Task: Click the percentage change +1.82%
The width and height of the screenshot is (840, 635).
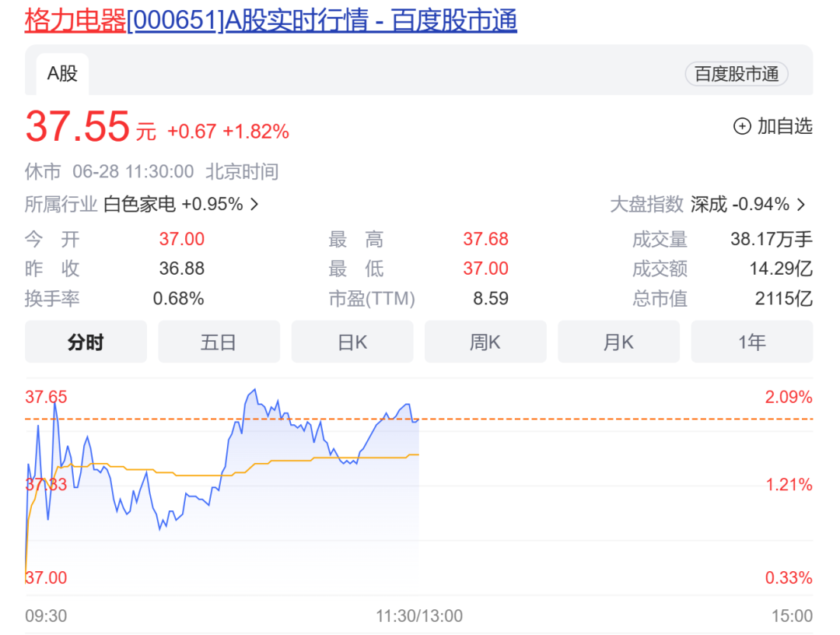Action: (256, 132)
